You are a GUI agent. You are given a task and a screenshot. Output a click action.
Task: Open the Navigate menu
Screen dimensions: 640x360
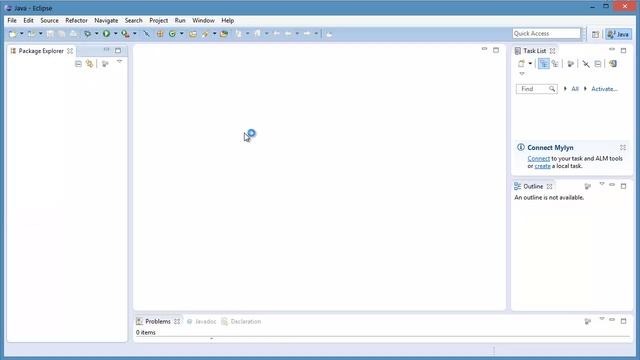[x=106, y=20]
